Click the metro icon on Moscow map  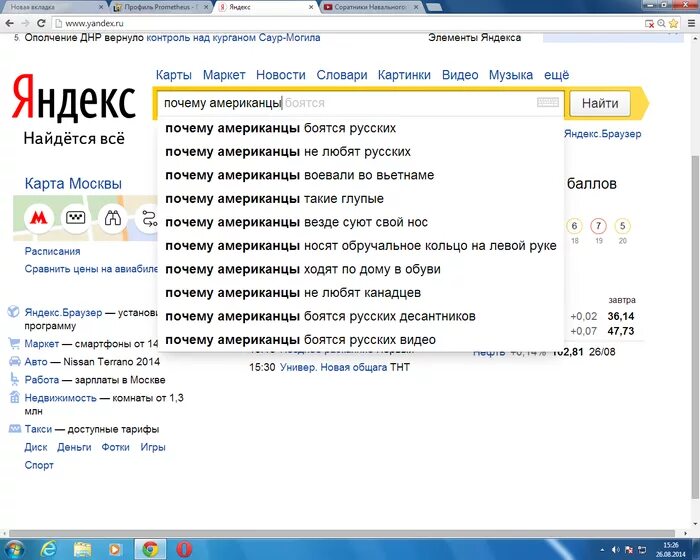pyautogui.click(x=38, y=218)
